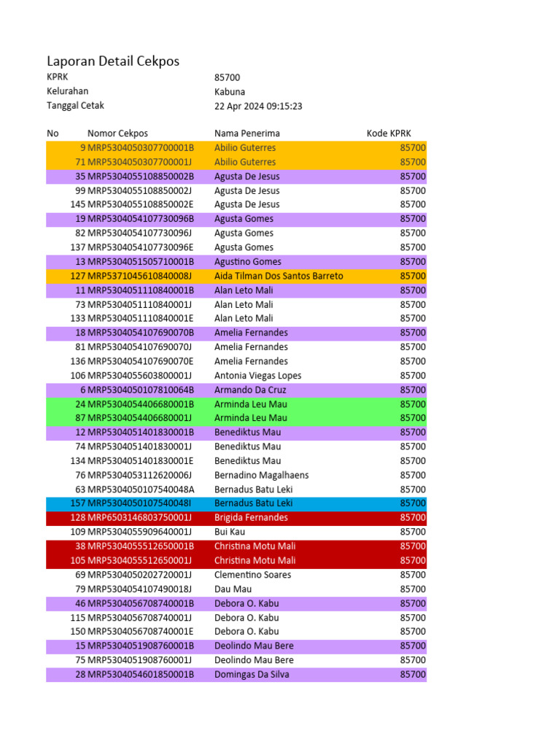Click cekpos MRP6503146803750001J
The height and width of the screenshot is (747, 560).
click(139, 517)
